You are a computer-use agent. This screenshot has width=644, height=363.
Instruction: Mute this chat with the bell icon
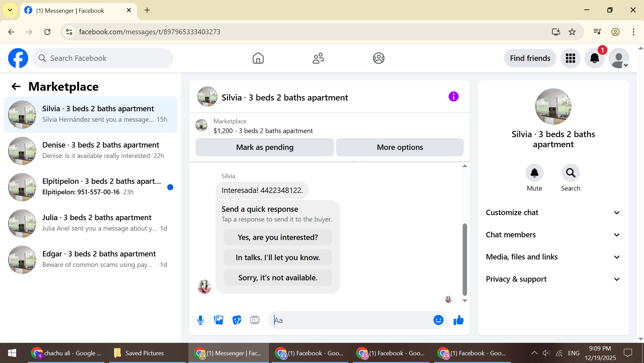pos(534,173)
